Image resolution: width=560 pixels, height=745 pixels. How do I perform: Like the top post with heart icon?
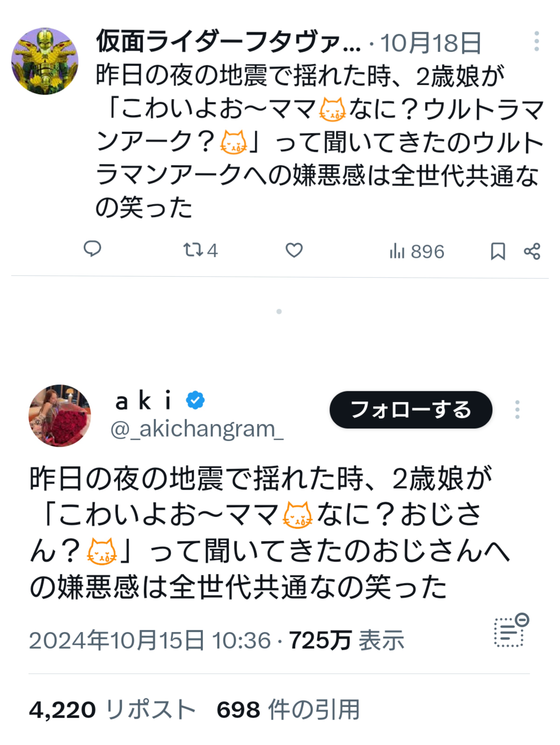294,250
